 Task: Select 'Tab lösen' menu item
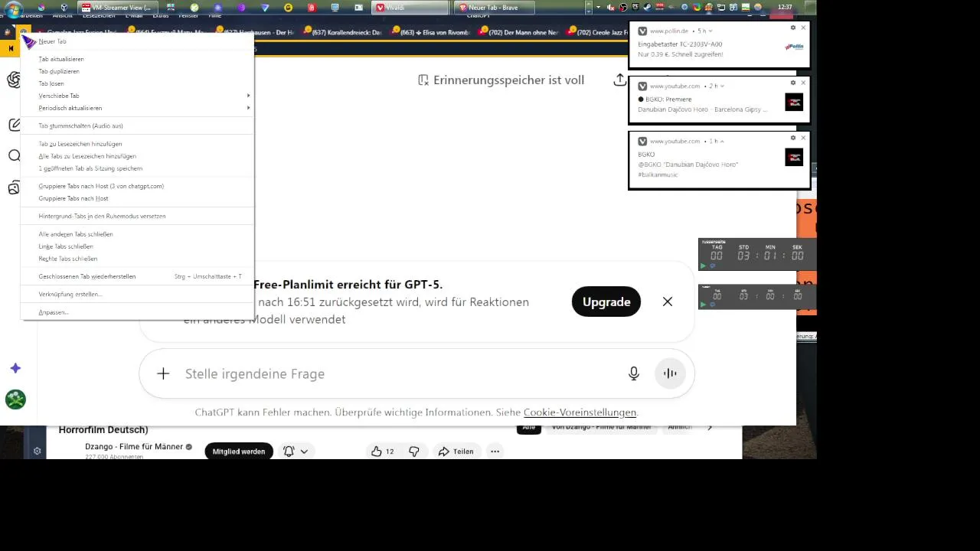tap(137, 83)
